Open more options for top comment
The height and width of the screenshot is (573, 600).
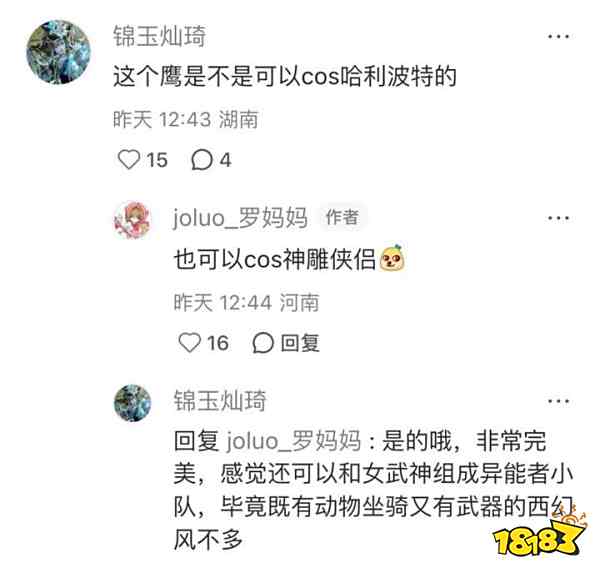pyautogui.click(x=559, y=37)
